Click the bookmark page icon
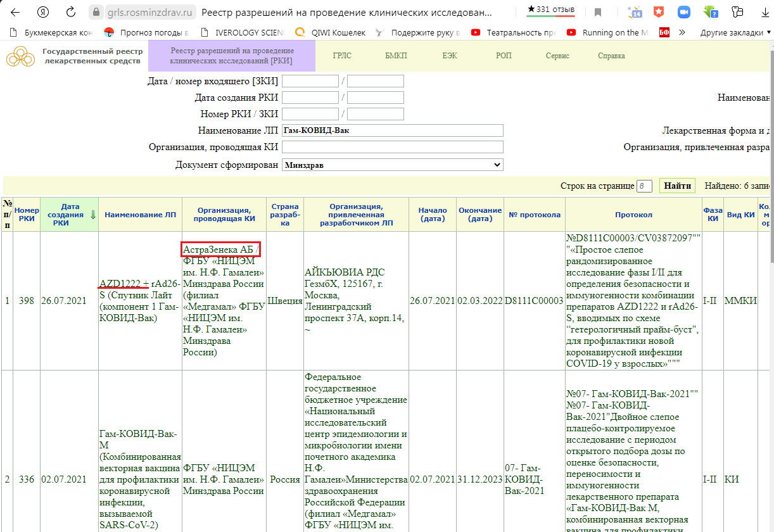This screenshot has width=774, height=532. coord(598,12)
